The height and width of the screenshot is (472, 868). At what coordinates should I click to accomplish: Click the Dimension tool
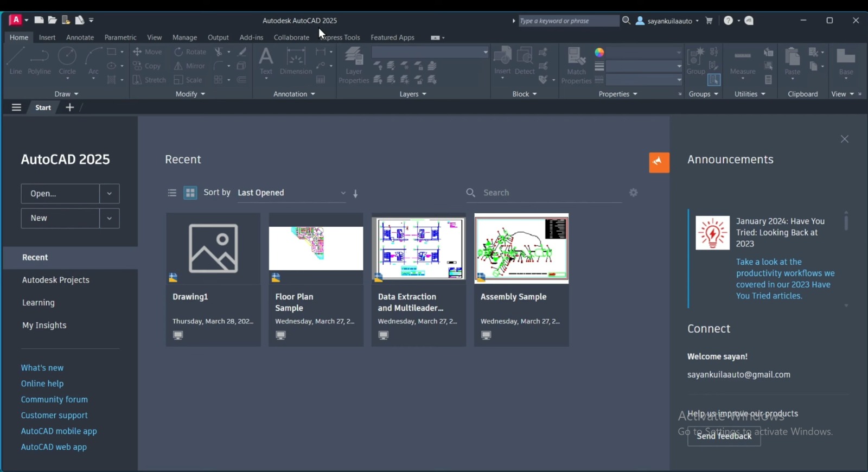coord(296,61)
